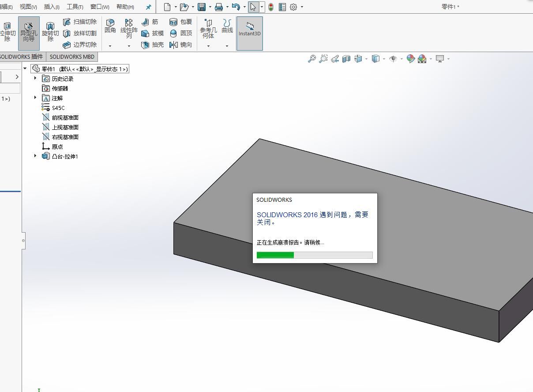Image resolution: width=533 pixels, height=392 pixels.
Task: Select the Wrap (包覆) tool
Action: pos(180,22)
